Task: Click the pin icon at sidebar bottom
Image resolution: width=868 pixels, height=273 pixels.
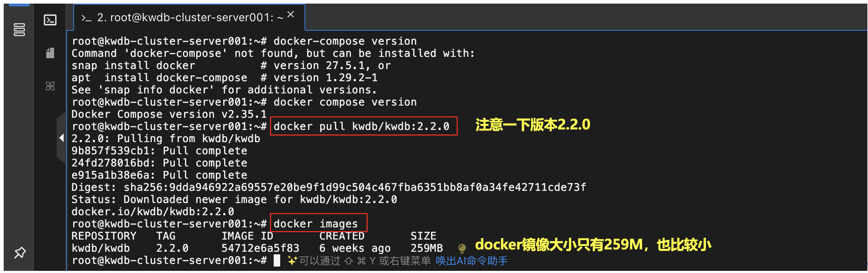Action: (x=20, y=252)
